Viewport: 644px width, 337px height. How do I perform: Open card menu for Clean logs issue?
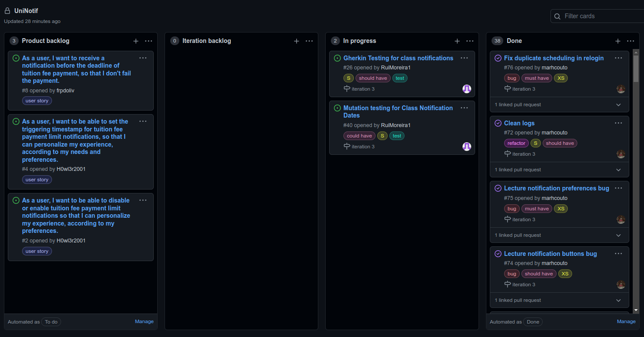click(618, 123)
